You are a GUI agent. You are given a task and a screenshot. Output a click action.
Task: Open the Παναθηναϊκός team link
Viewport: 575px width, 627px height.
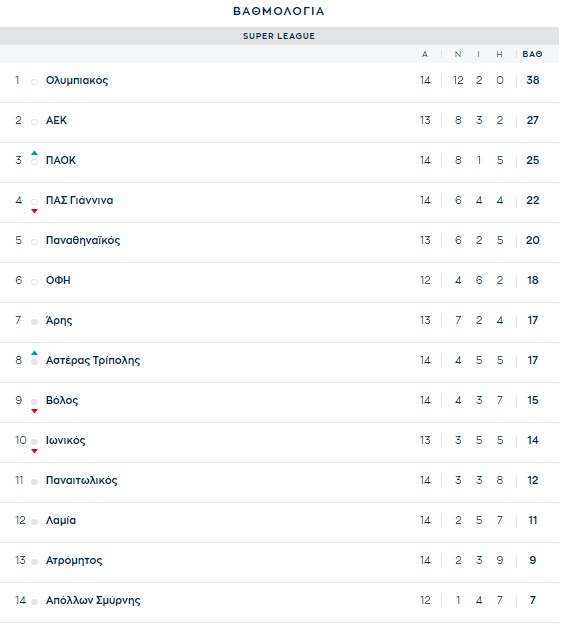[83, 240]
